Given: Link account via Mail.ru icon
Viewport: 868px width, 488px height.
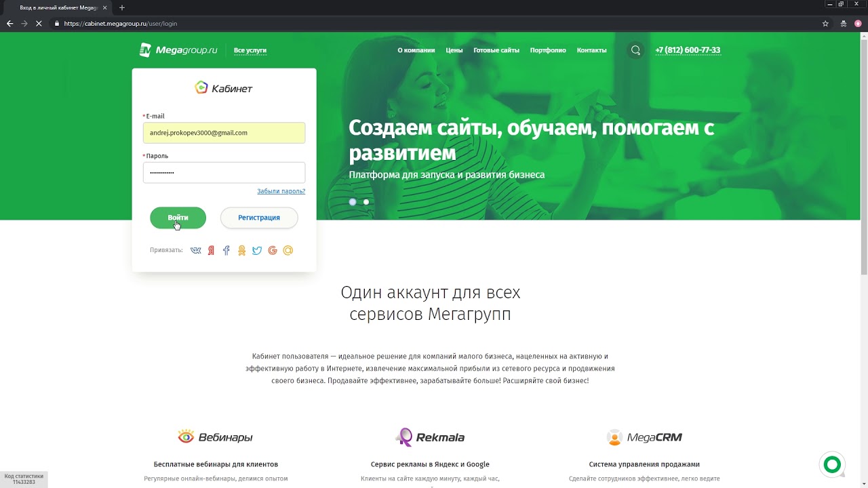Looking at the screenshot, I should pyautogui.click(x=288, y=250).
